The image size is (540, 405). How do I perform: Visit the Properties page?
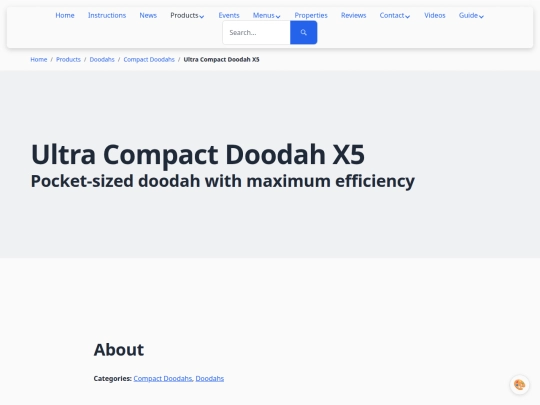point(311,15)
